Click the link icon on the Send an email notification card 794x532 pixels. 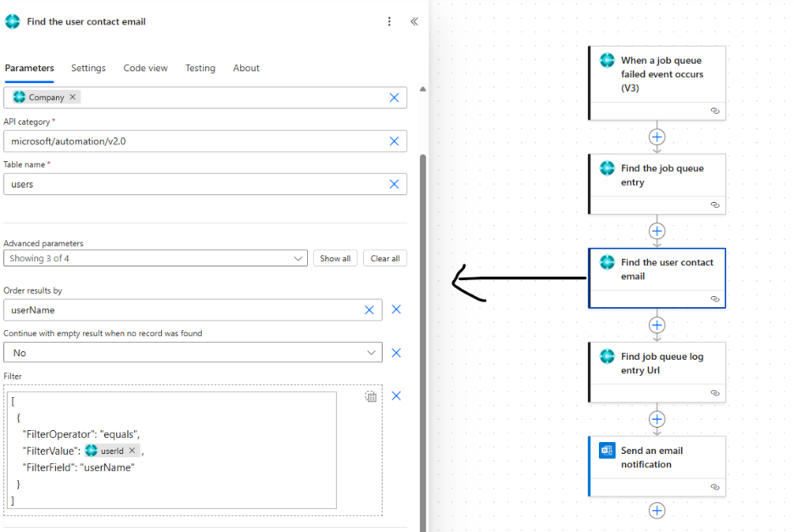coord(715,486)
